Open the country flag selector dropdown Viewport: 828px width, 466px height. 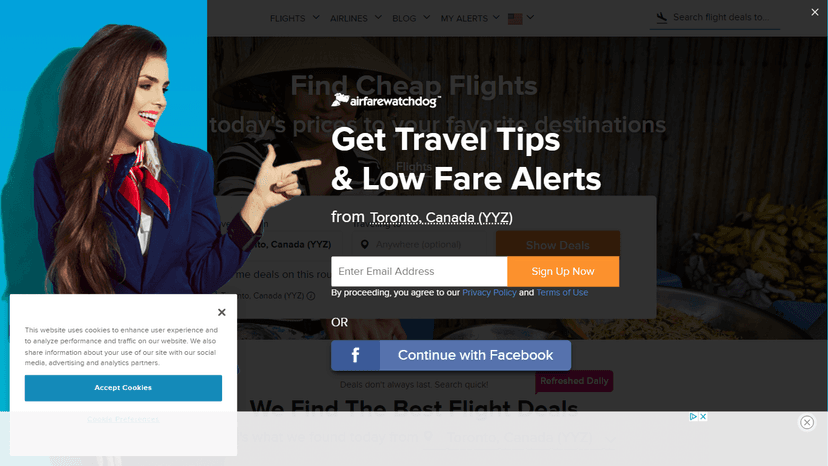tap(521, 18)
